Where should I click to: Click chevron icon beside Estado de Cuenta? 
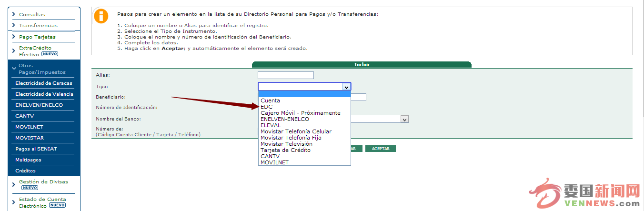[14, 202]
